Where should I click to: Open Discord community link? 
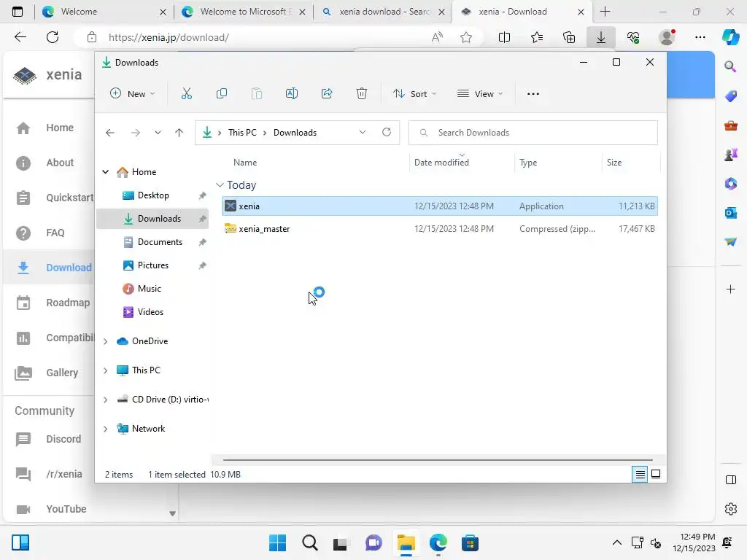point(48,439)
